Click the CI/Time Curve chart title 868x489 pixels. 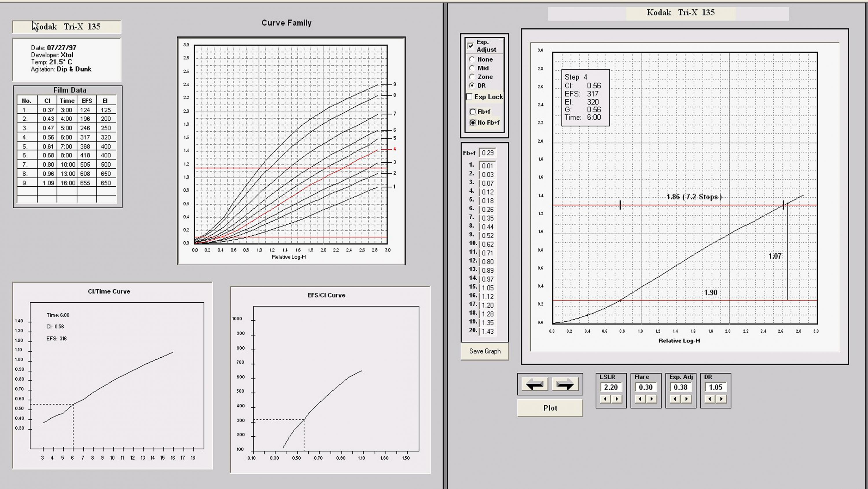tap(109, 291)
